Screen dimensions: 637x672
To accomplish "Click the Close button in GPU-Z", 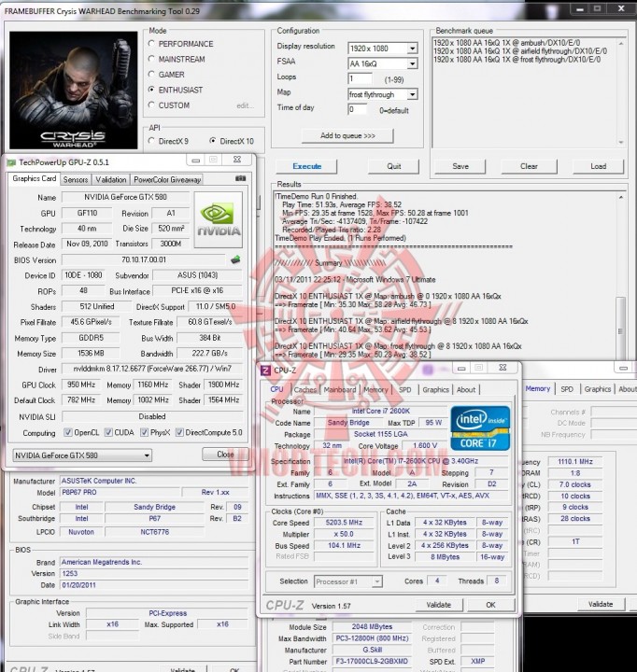I will point(225,455).
